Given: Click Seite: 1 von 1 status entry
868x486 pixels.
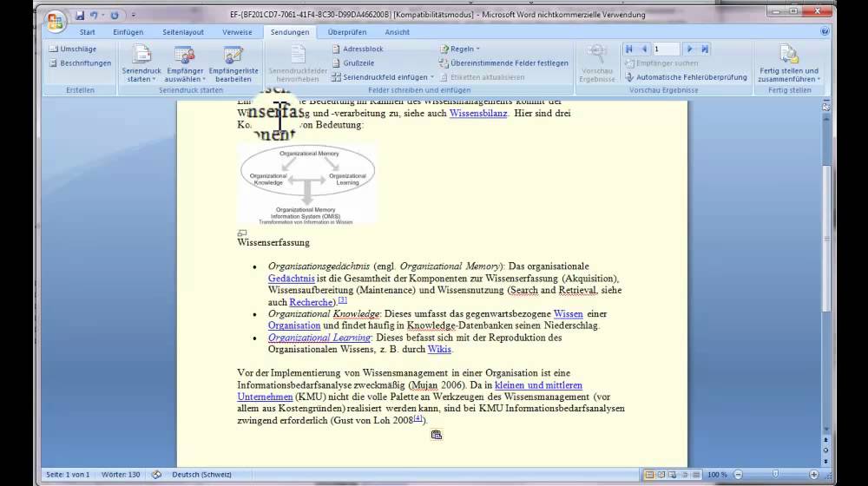Looking at the screenshot, I should coord(68,475).
